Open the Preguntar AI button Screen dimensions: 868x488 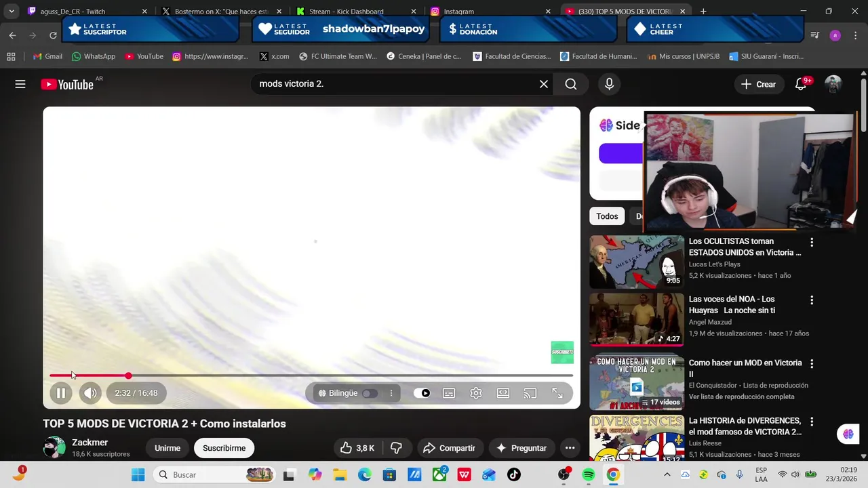tap(521, 448)
